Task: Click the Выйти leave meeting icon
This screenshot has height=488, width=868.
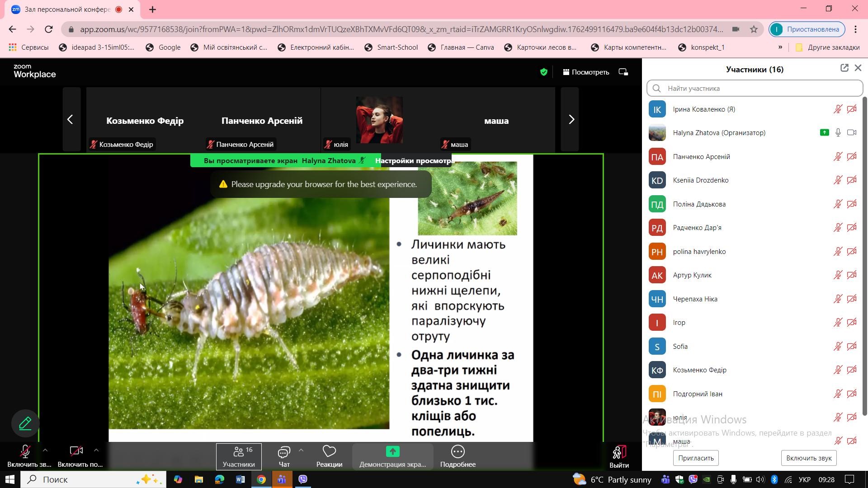Action: [x=619, y=452]
